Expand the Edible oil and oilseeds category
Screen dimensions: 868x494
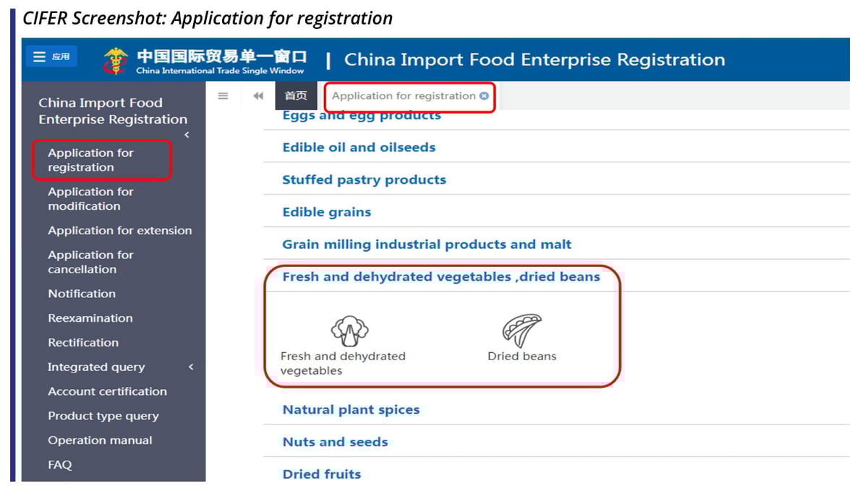pyautogui.click(x=359, y=148)
